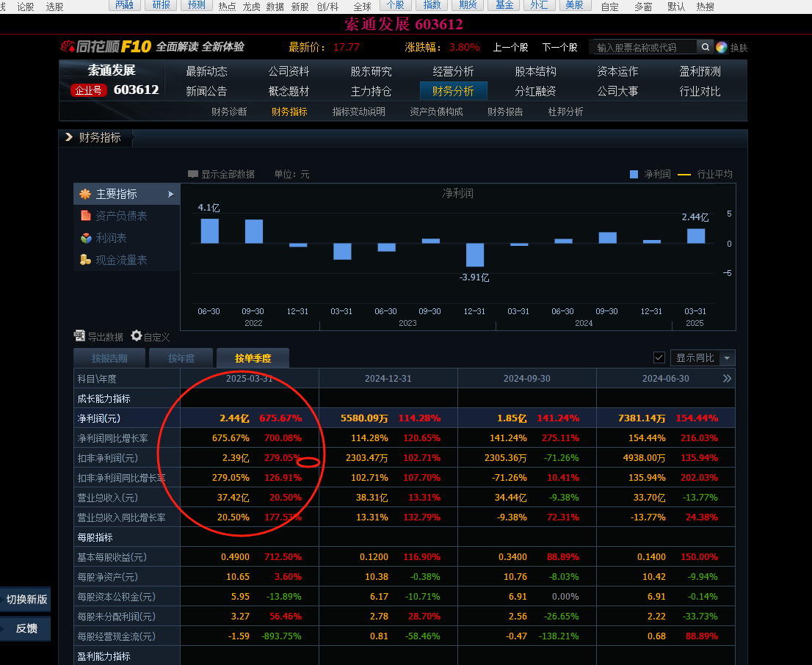This screenshot has width=812, height=665.
Task: Open the 杜邦分析 sub-tab
Action: 565,112
